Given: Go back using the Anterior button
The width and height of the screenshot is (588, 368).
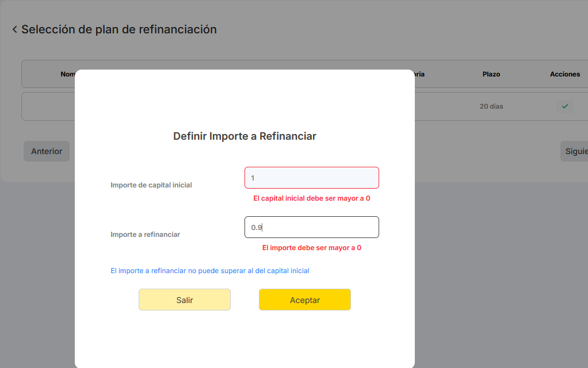Looking at the screenshot, I should click(46, 151).
